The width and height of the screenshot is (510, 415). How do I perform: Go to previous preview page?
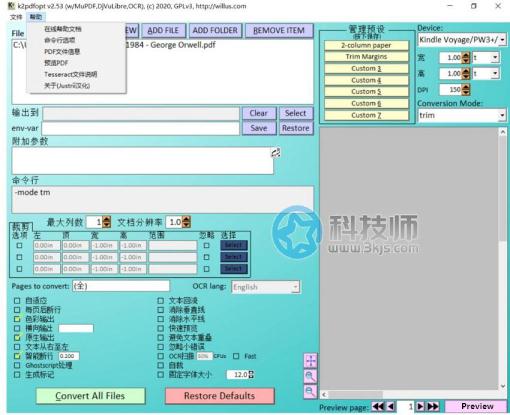pos(391,406)
